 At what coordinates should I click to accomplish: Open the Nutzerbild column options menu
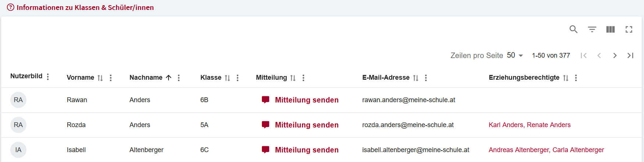[x=48, y=76]
